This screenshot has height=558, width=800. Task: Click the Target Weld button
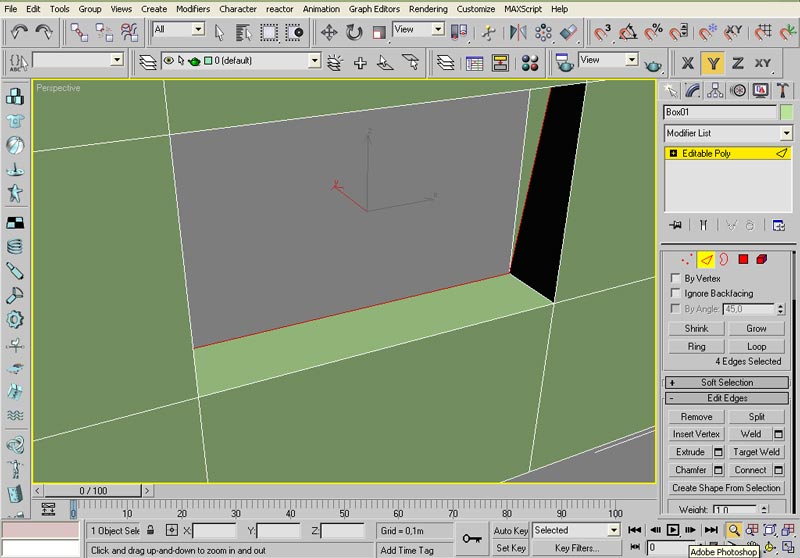click(756, 452)
